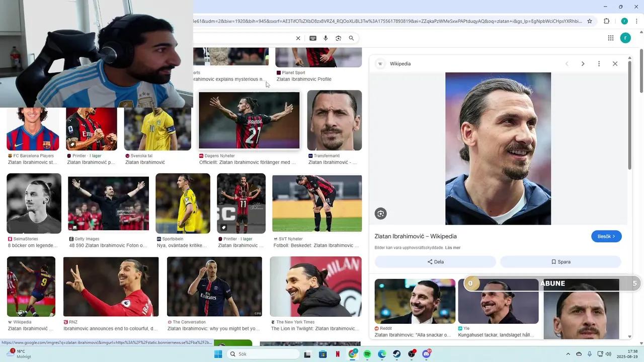This screenshot has height=362, width=644.
Task: Open The New York Times image result
Action: click(x=315, y=287)
